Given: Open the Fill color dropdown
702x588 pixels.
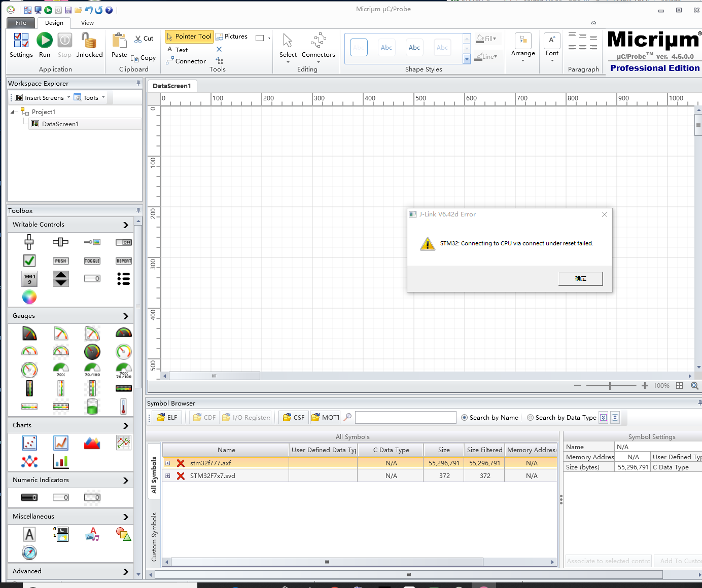Looking at the screenshot, I should tap(486, 39).
